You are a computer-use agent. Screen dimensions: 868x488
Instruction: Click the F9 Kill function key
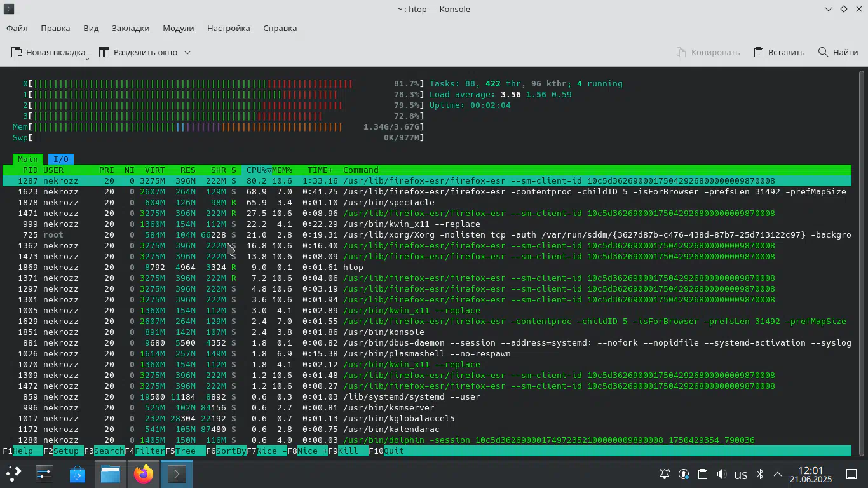click(x=348, y=451)
